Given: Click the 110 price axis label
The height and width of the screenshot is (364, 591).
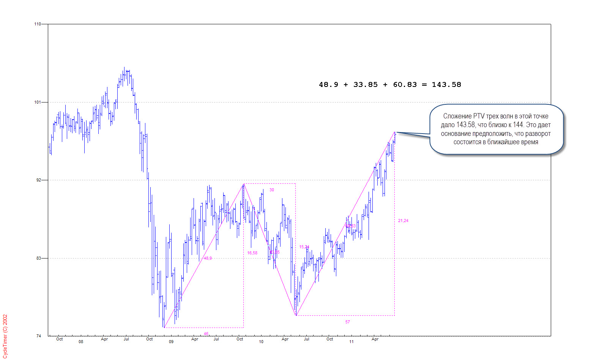Looking at the screenshot, I should (x=38, y=24).
